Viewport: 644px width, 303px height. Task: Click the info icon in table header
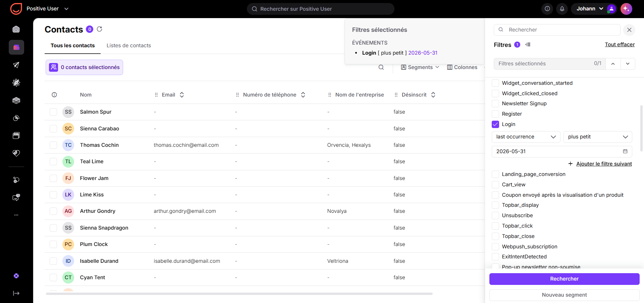click(54, 95)
